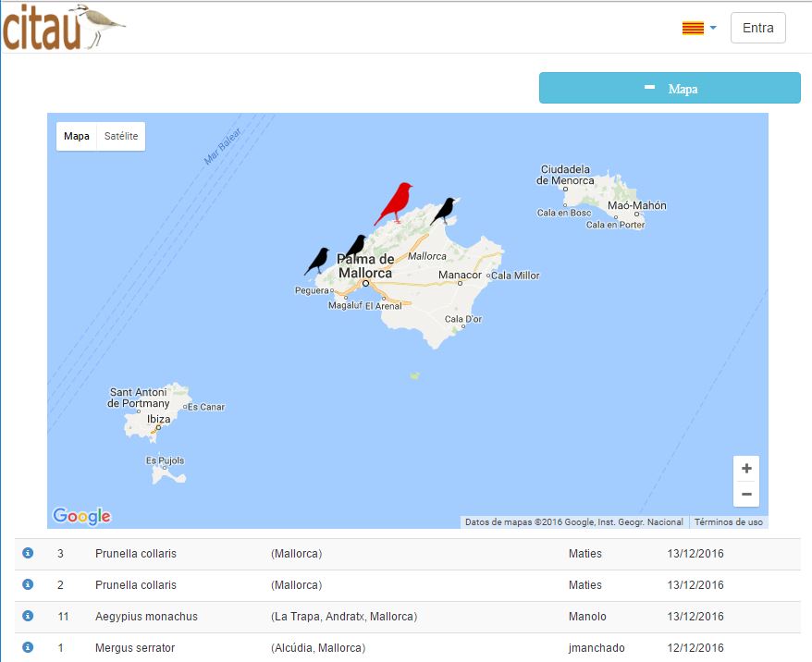Viewport: 812px width, 662px height.
Task: Click observer name Manolo
Action: click(x=587, y=617)
